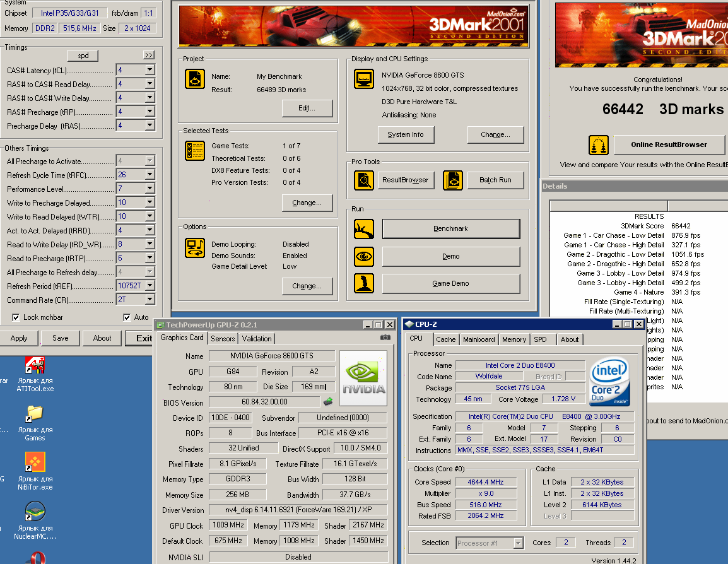Click the GPU-Z title bar icon
The width and height of the screenshot is (728, 564).
tap(160, 325)
